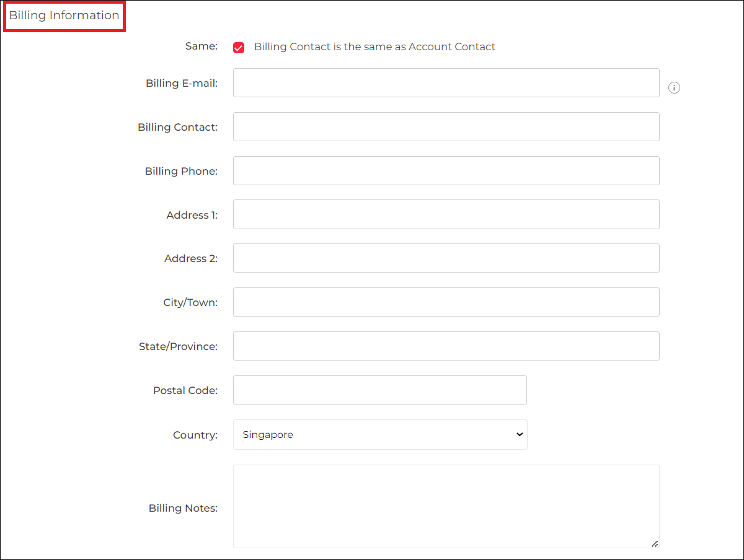Click the 'Billing Phone:' label
The height and width of the screenshot is (560, 744).
181,171
